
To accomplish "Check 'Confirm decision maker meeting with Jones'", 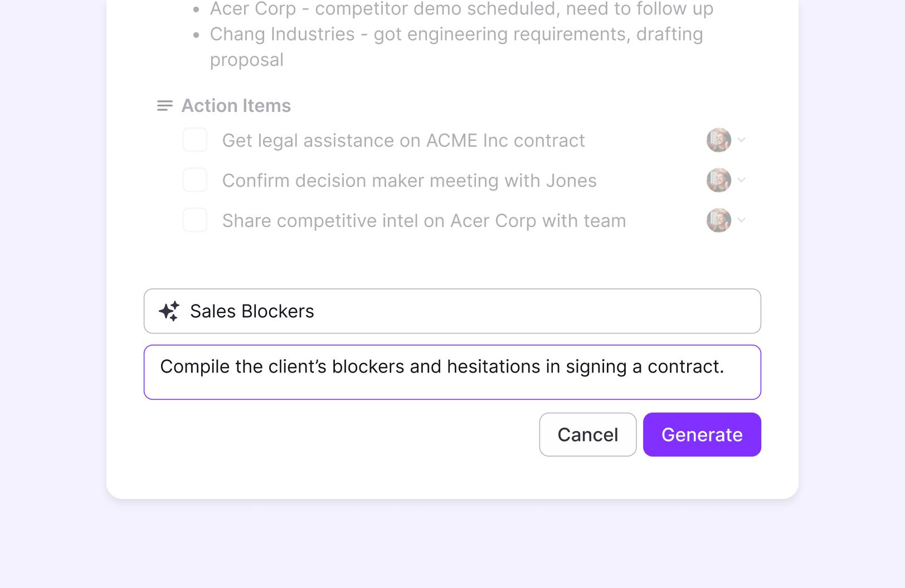I will pos(195,180).
